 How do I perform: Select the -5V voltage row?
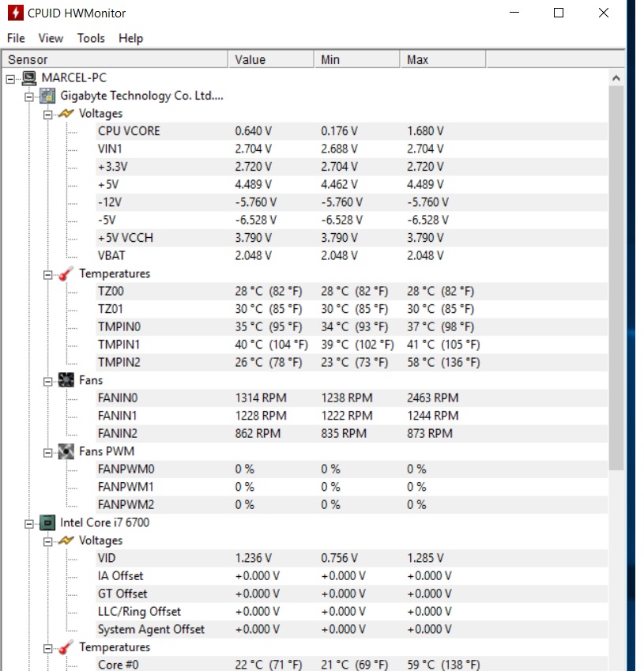point(352,221)
